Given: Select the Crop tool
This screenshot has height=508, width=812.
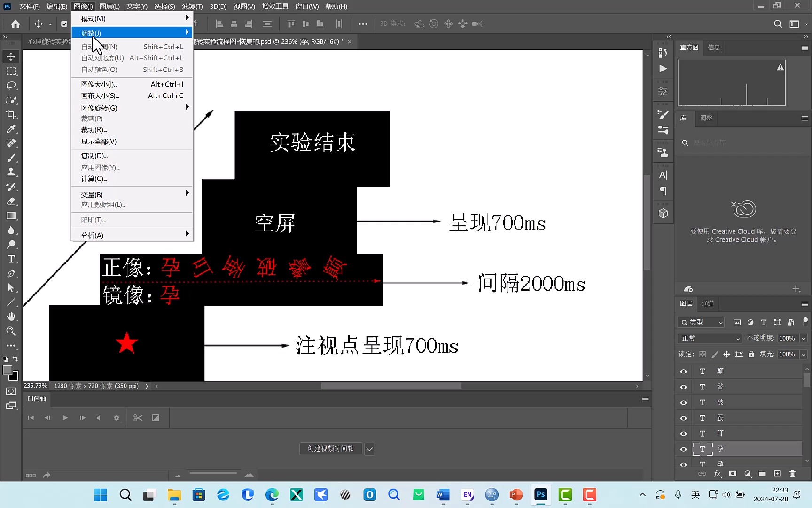Looking at the screenshot, I should pyautogui.click(x=11, y=114).
